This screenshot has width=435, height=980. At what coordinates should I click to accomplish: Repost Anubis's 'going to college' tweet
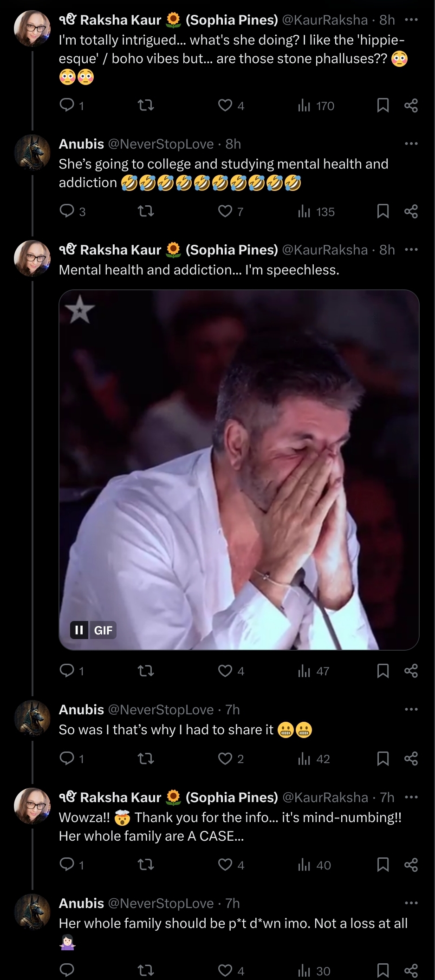(146, 211)
